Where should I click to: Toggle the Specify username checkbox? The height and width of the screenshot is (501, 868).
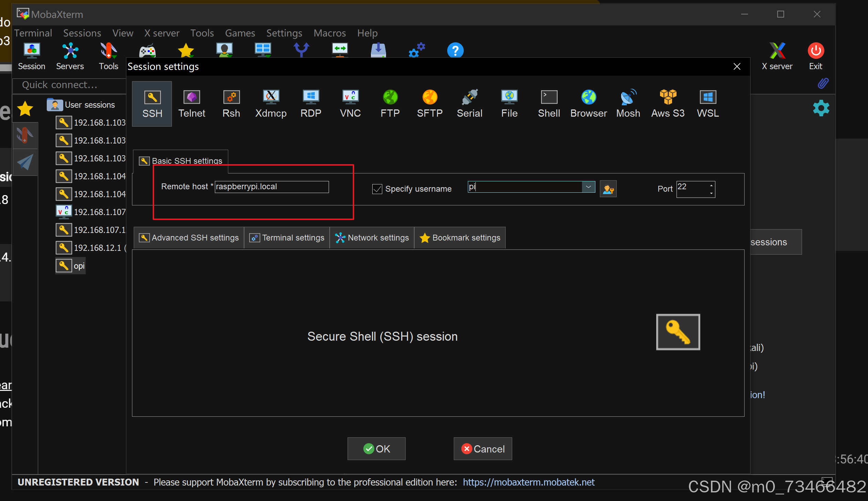(377, 189)
